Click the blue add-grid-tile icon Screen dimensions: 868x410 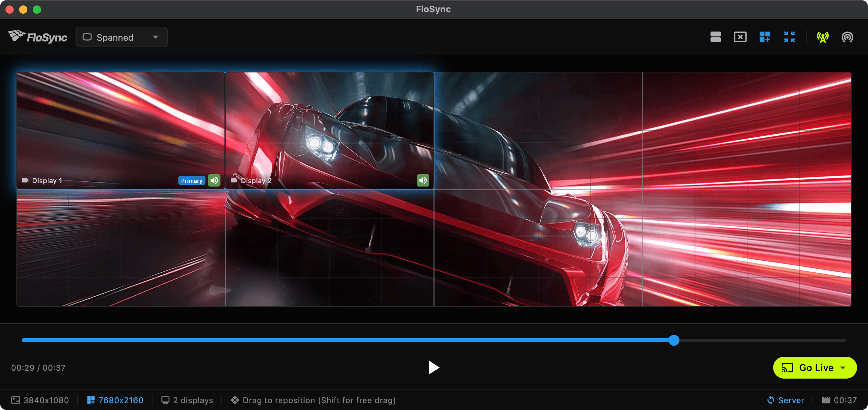pyautogui.click(x=765, y=37)
